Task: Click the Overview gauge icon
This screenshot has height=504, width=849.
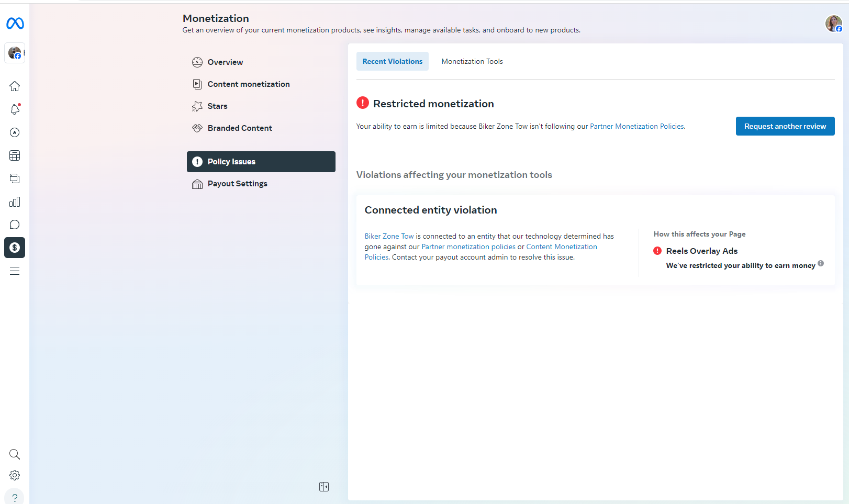Action: (197, 62)
